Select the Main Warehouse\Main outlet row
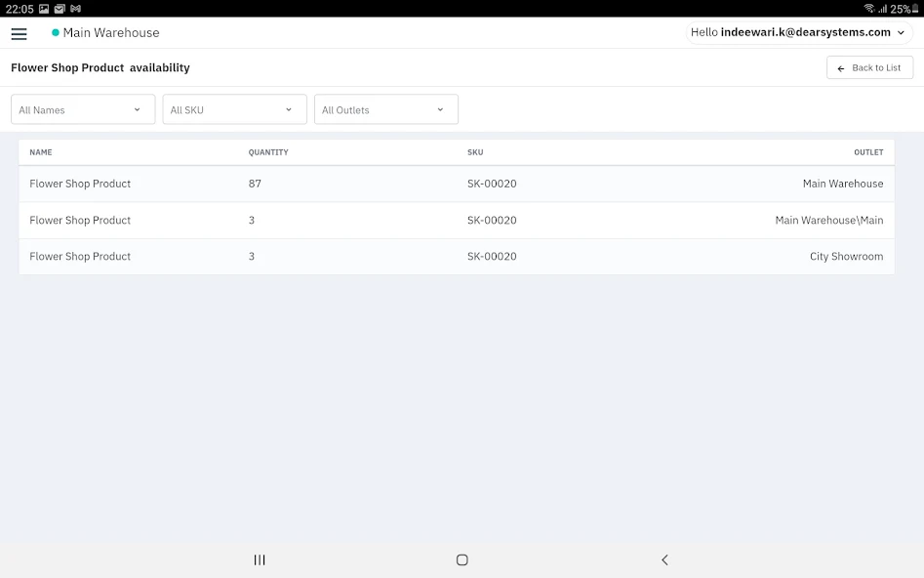Viewport: 924px width, 578px height. click(x=457, y=220)
